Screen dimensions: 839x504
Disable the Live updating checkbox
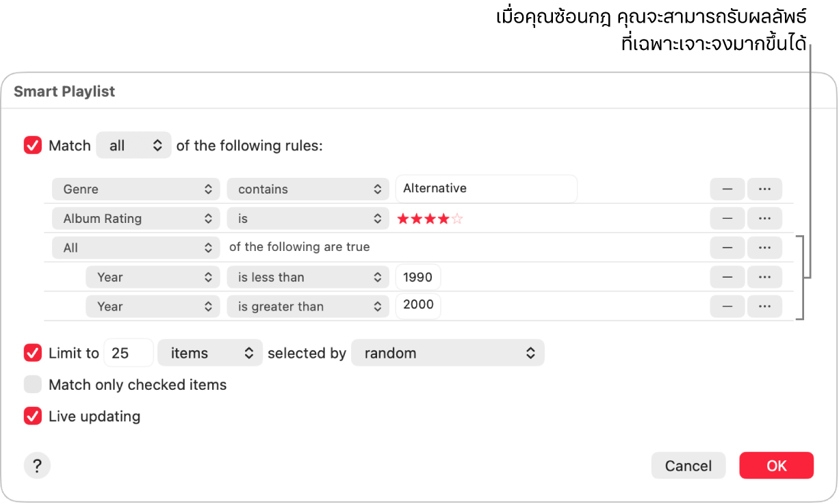click(33, 416)
